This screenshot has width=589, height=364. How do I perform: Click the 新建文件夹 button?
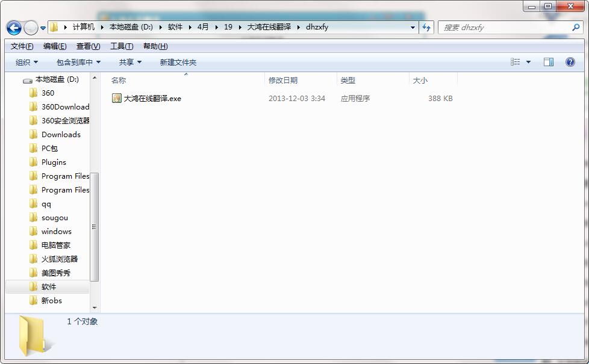[178, 62]
